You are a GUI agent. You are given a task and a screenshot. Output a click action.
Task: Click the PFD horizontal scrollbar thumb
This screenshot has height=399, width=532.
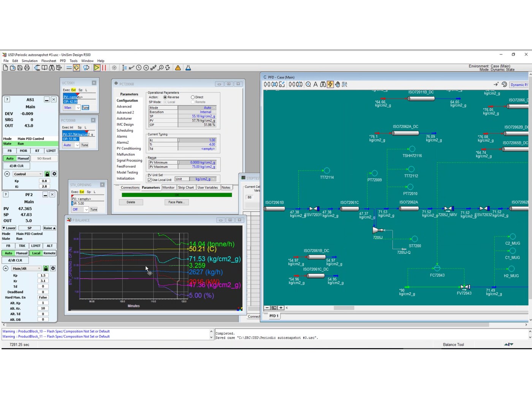tap(344, 308)
